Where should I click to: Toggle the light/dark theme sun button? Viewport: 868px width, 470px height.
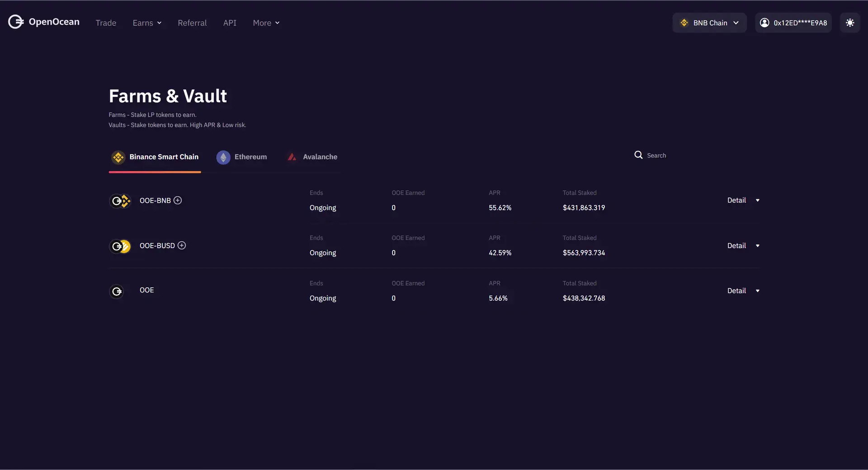click(849, 23)
